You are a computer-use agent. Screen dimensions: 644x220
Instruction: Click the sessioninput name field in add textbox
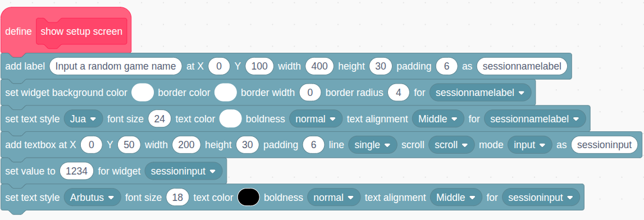tap(604, 145)
